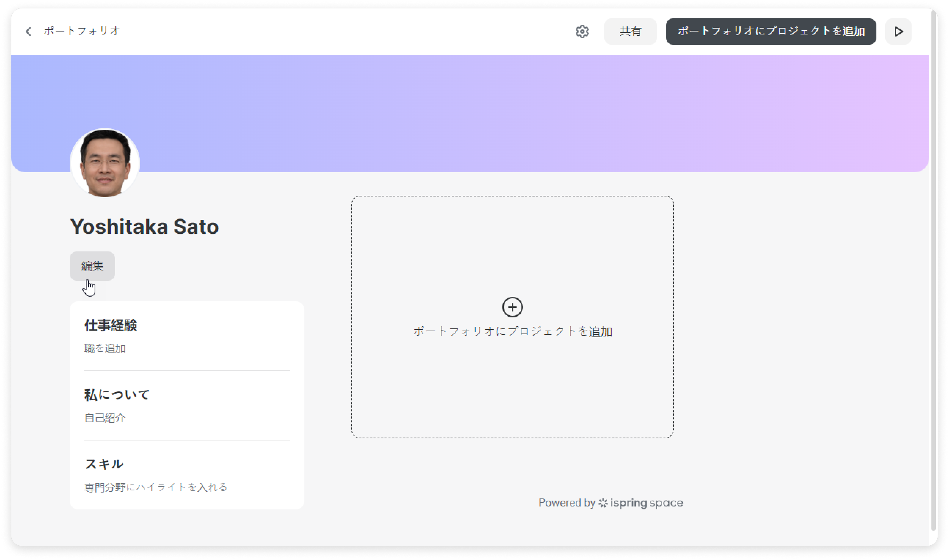Click the ポートフォリオにプロジェクトを追加 text in dashed box
This screenshot has height=560, width=949.
pos(512,331)
